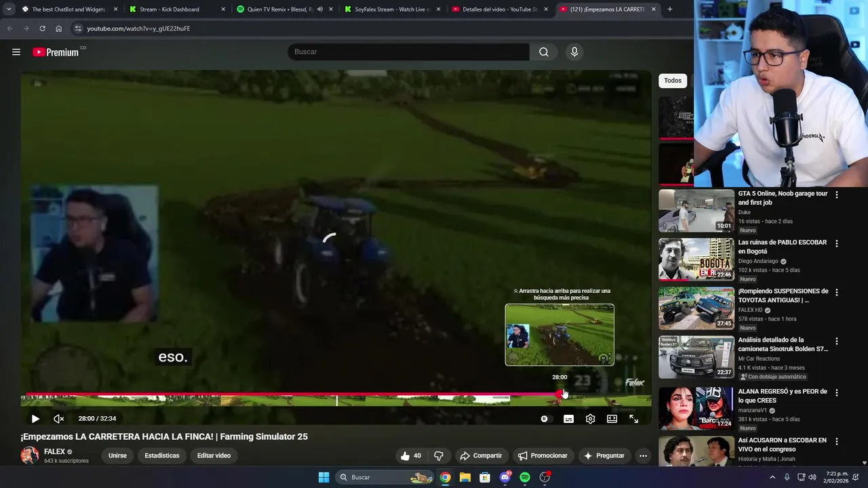Open Así ACUSARON a ESCOBAR video
The image size is (868, 488).
tap(783, 445)
